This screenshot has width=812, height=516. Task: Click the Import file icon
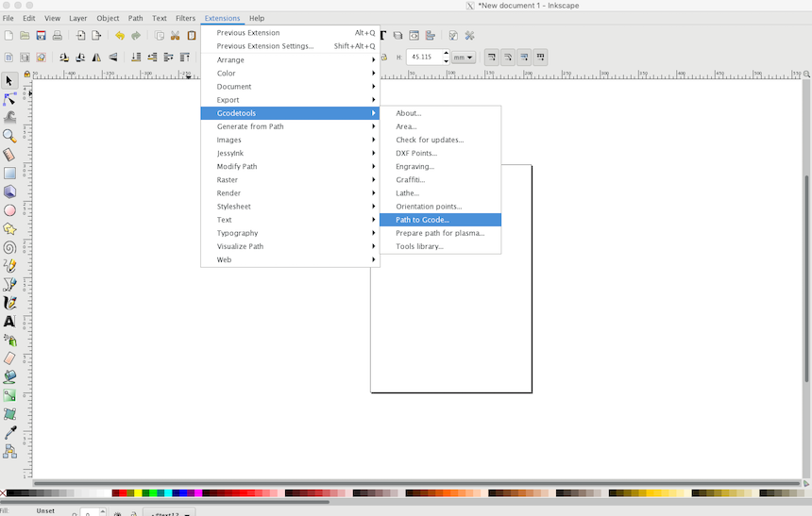(x=80, y=36)
